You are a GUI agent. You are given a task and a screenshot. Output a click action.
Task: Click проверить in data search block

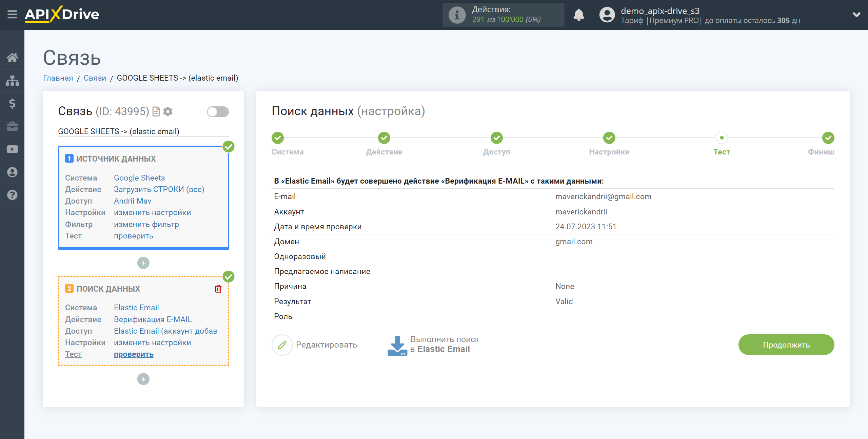pyautogui.click(x=134, y=354)
